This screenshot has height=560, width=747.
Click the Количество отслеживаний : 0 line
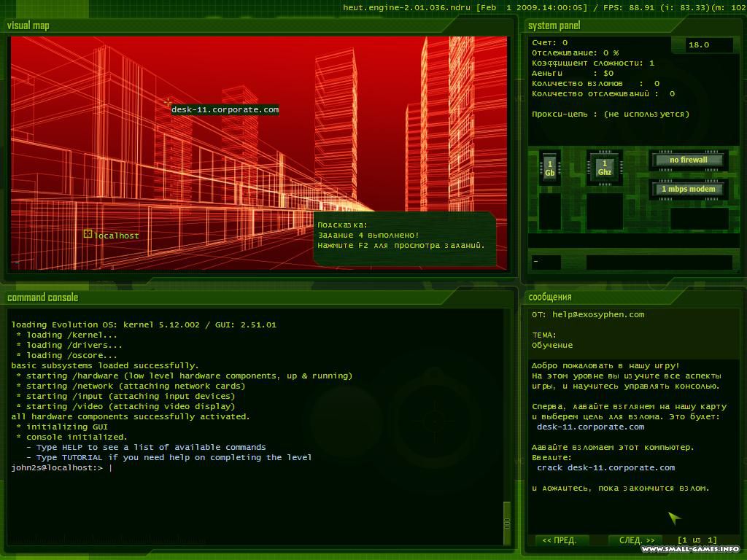603,94
